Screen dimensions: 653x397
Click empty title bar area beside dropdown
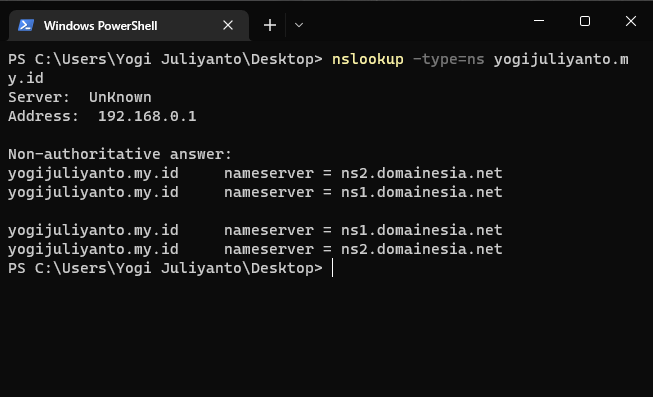coord(416,23)
